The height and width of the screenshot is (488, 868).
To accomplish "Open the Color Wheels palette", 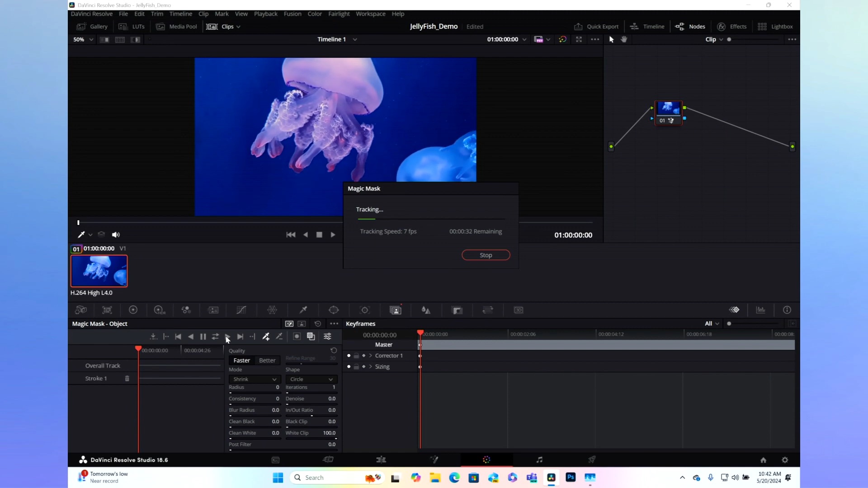I will 133,310.
